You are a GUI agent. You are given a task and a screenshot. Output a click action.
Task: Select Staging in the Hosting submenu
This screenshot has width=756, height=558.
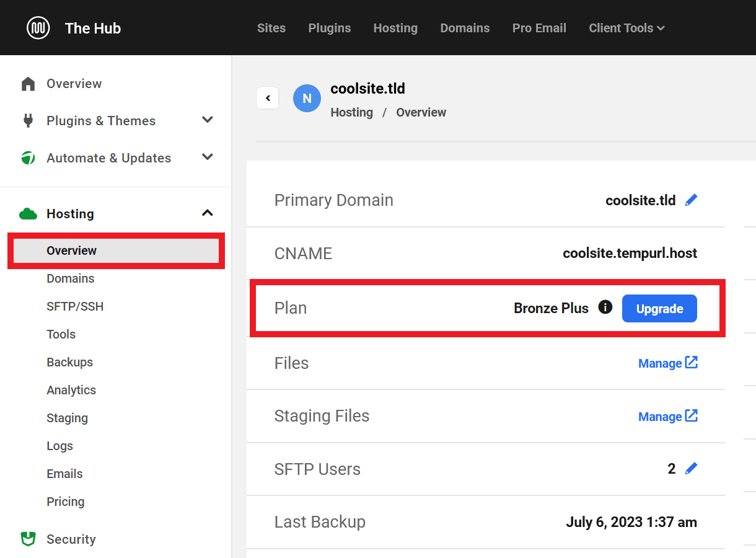pos(67,418)
